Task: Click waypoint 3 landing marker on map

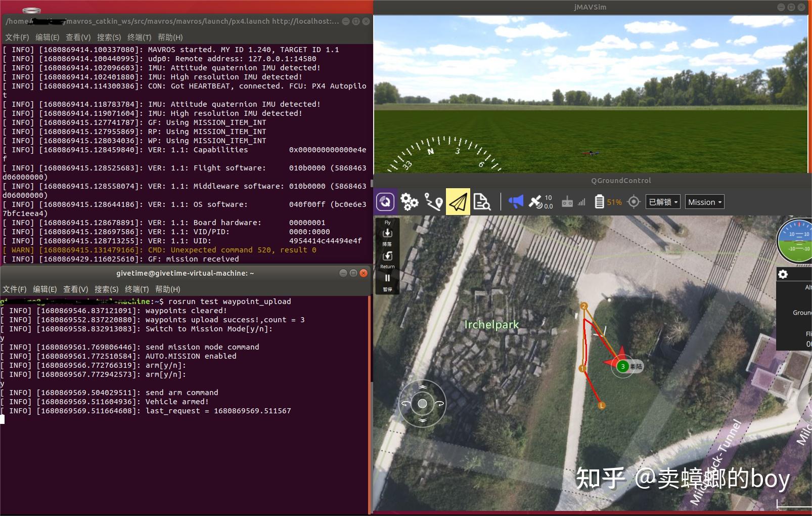Action: point(623,366)
